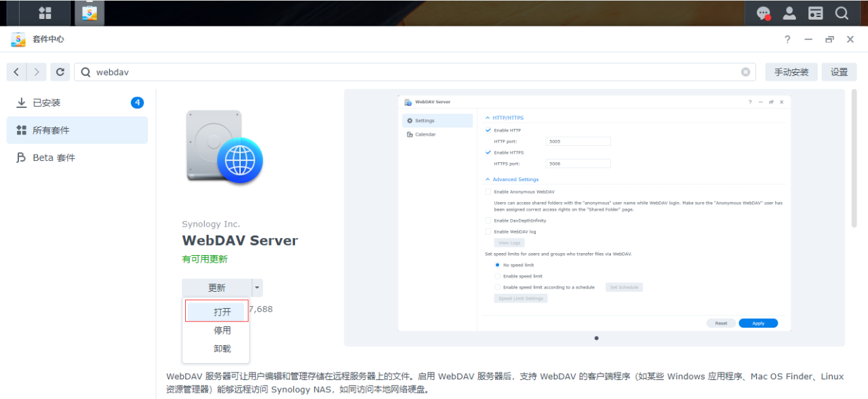Refresh the package list
This screenshot has width=868, height=399.
(60, 71)
